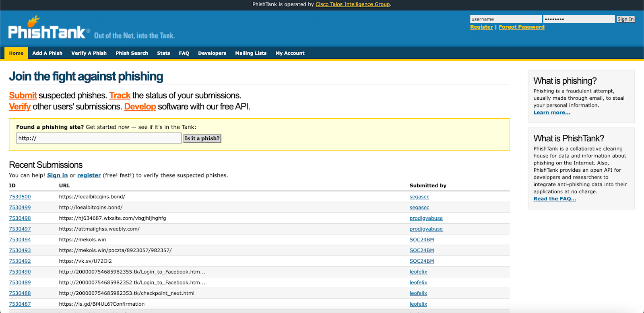Open the Add A Phish menu item

pos(47,53)
